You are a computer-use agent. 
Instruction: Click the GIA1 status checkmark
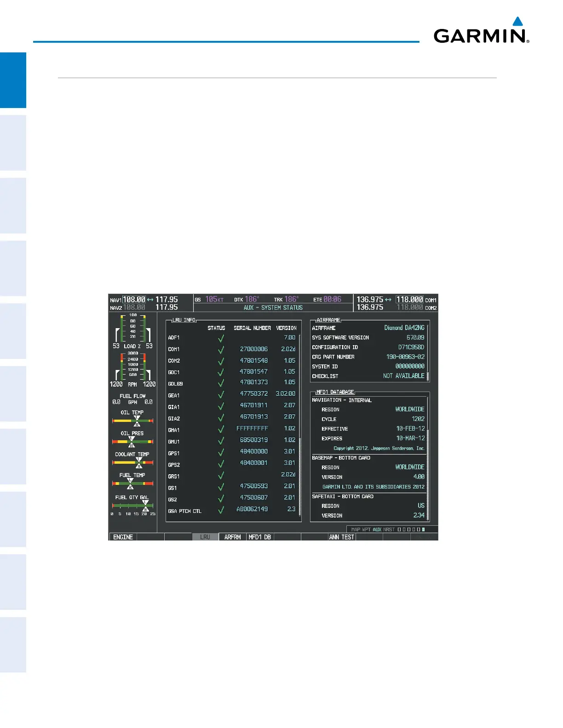pos(221,407)
